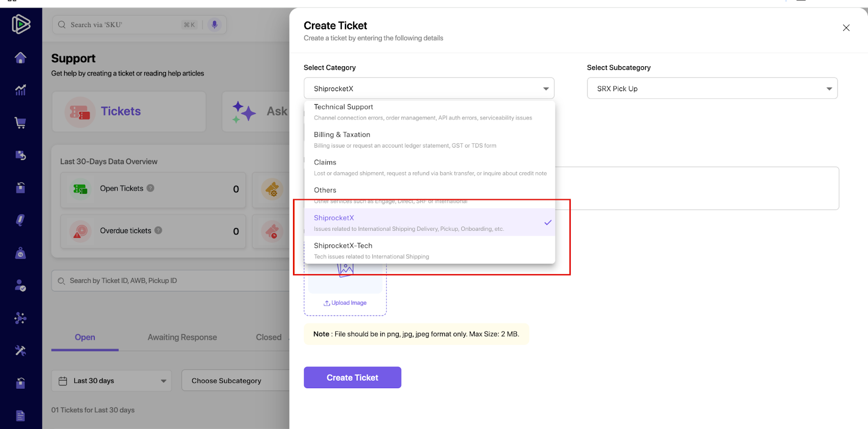The image size is (868, 429).
Task: Open the document sidebar icon at bottom
Action: (x=21, y=416)
